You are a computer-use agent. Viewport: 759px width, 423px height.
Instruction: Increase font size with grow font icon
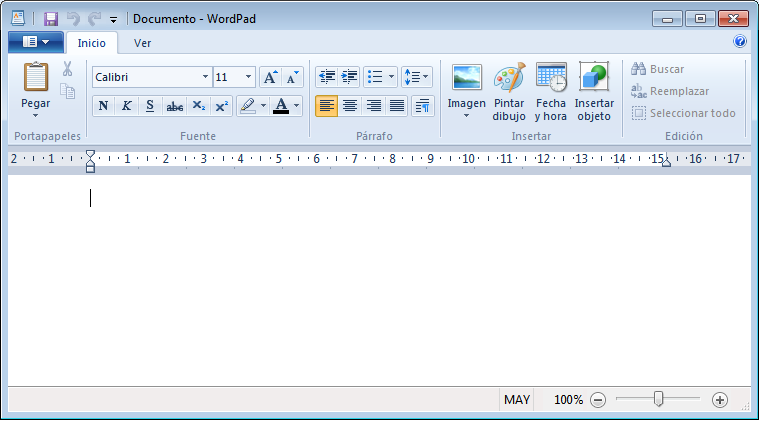click(270, 77)
